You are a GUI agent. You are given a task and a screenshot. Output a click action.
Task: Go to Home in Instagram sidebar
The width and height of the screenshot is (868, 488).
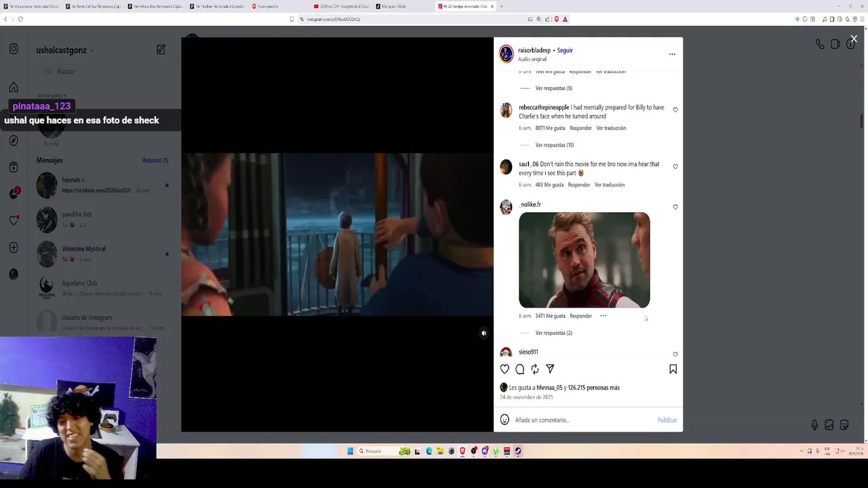14,87
